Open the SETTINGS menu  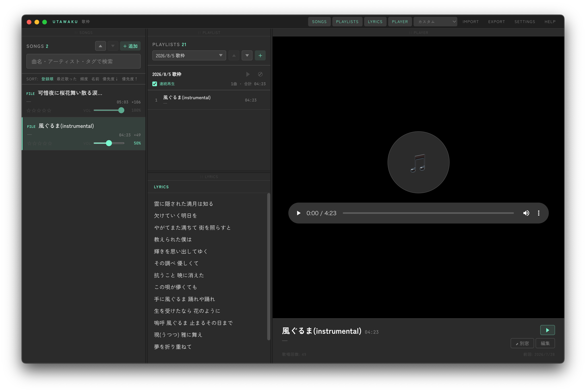(524, 22)
